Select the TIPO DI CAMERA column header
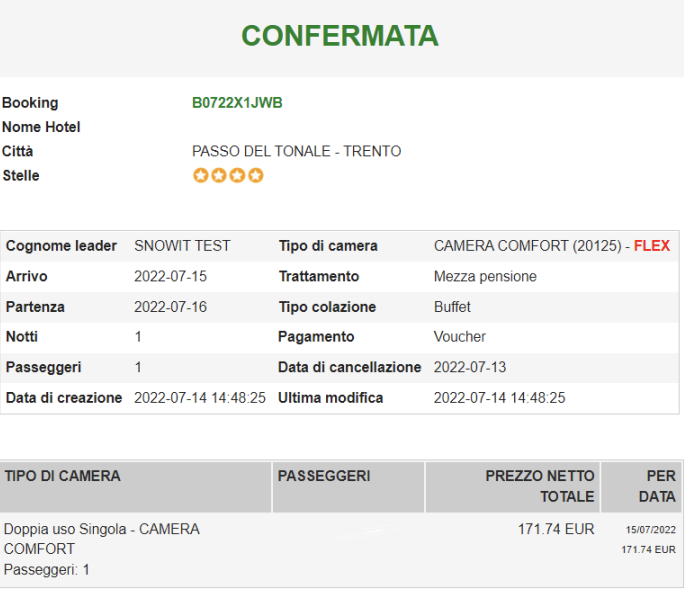The width and height of the screenshot is (686, 598). tap(62, 476)
